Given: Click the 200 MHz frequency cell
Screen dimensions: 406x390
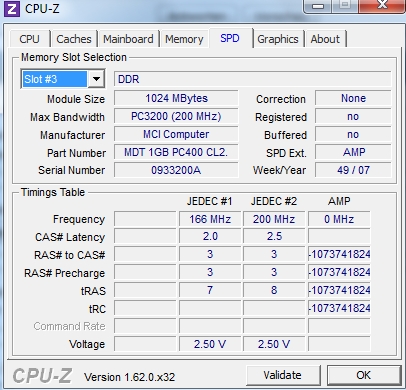Looking at the screenshot, I should pos(274,219).
